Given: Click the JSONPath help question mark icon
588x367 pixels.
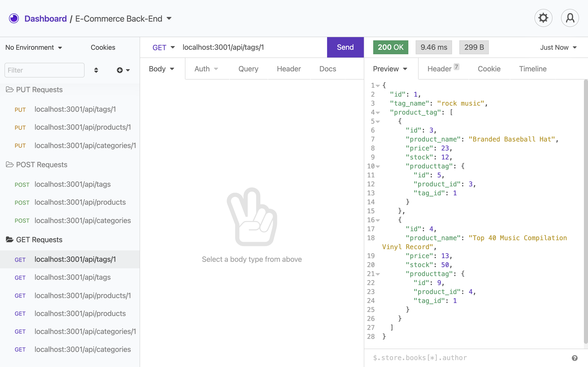Looking at the screenshot, I should (574, 358).
